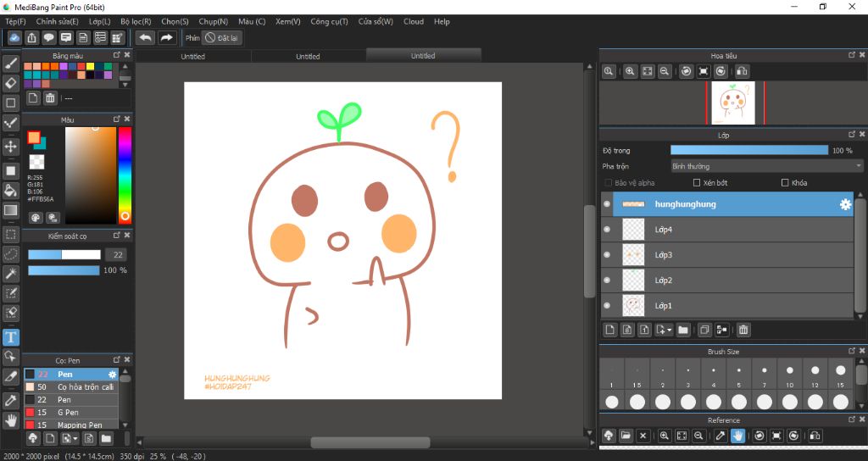
Task: Click the speech bubble icon in top toolbar
Action: click(x=48, y=37)
